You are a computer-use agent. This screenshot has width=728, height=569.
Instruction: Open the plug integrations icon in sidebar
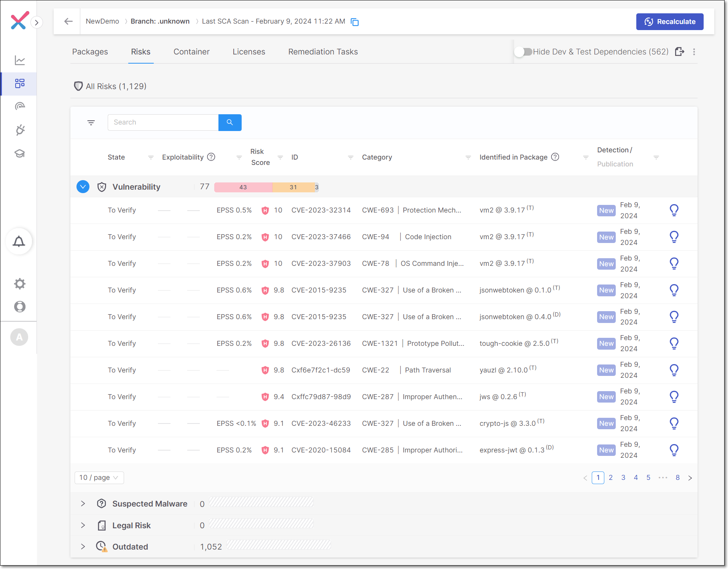click(x=20, y=130)
